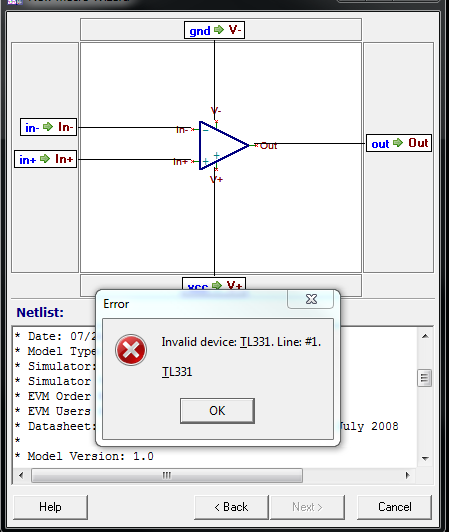Click the 'Error' title of the dialog
The height and width of the screenshot is (532, 454).
(x=116, y=304)
